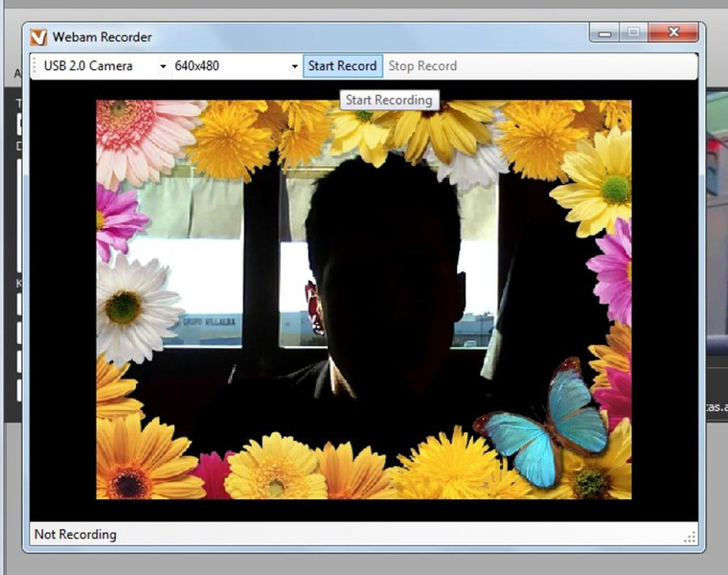
Task: Click the disabled Stop Record button
Action: [422, 66]
